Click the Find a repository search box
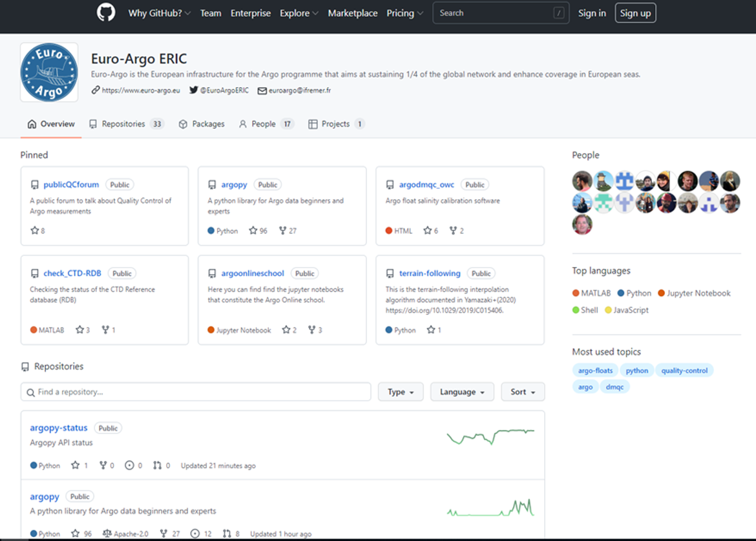The width and height of the screenshot is (756, 541). click(x=196, y=392)
